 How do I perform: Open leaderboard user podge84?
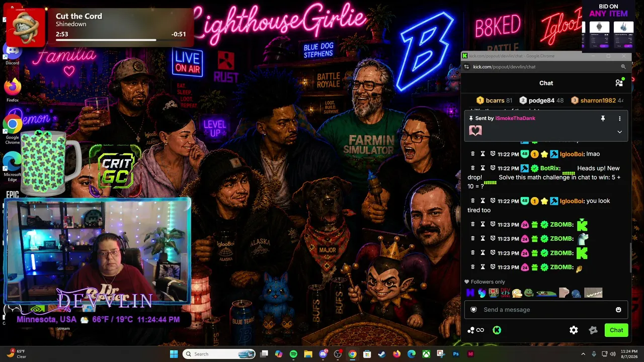542,101
